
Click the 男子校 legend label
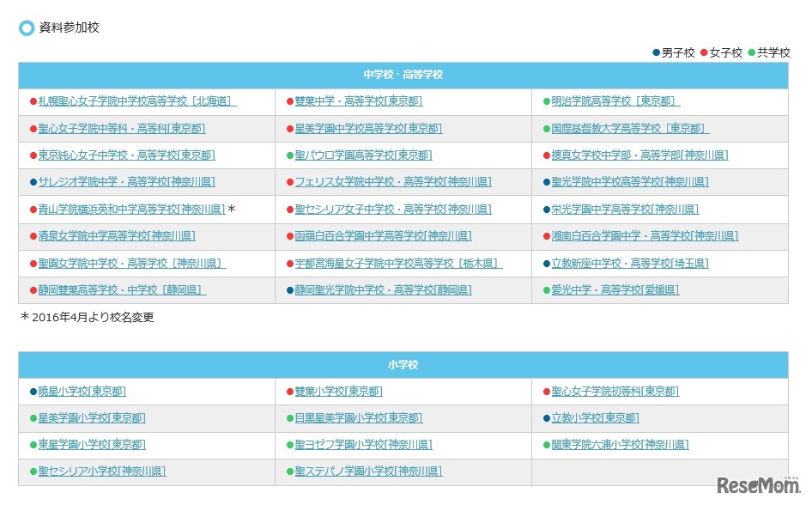click(678, 53)
